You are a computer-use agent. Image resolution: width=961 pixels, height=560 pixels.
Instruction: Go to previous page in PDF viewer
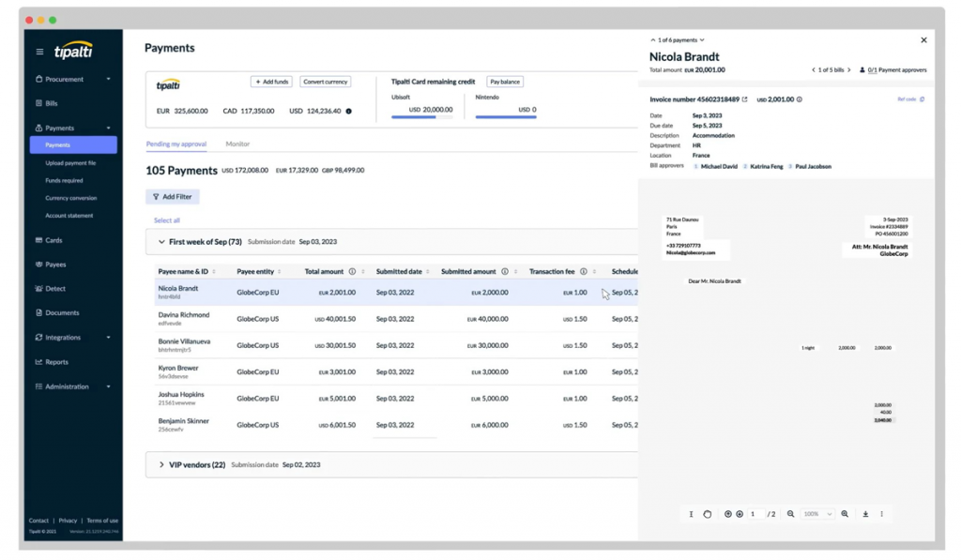point(728,514)
